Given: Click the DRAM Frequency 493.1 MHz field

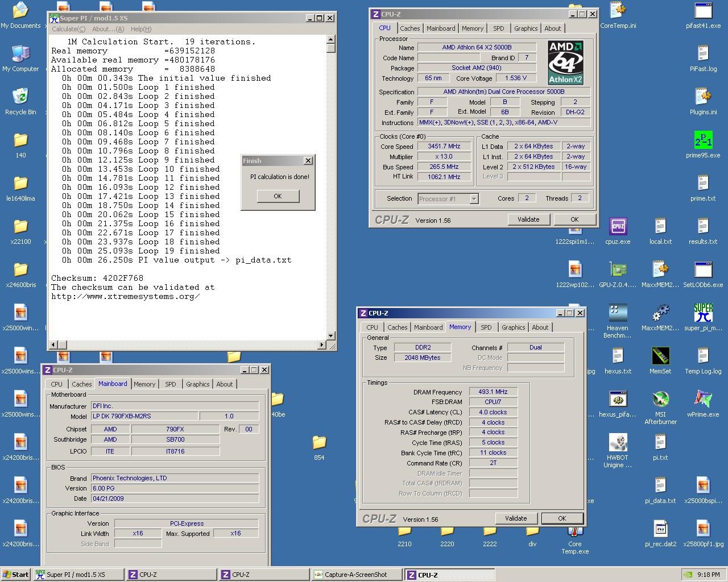Looking at the screenshot, I should [493, 392].
